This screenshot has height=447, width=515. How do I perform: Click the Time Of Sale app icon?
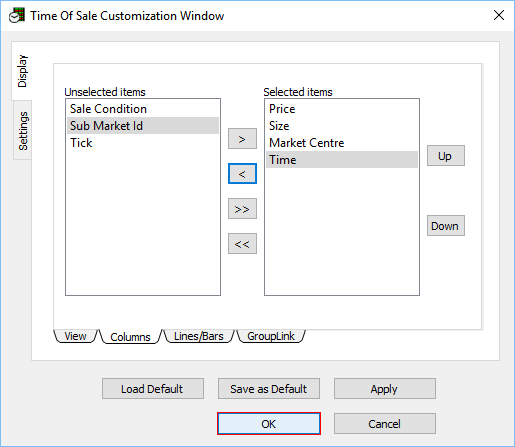tap(17, 15)
